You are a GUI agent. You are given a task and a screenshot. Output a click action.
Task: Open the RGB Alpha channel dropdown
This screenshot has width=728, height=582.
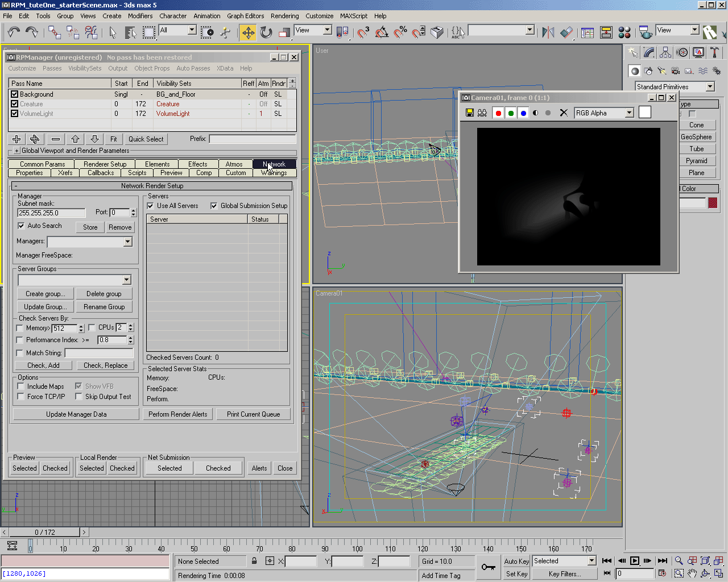(629, 113)
